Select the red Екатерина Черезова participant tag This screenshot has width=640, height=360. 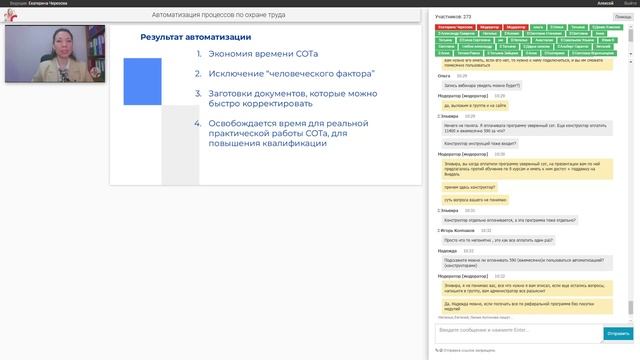(x=455, y=27)
